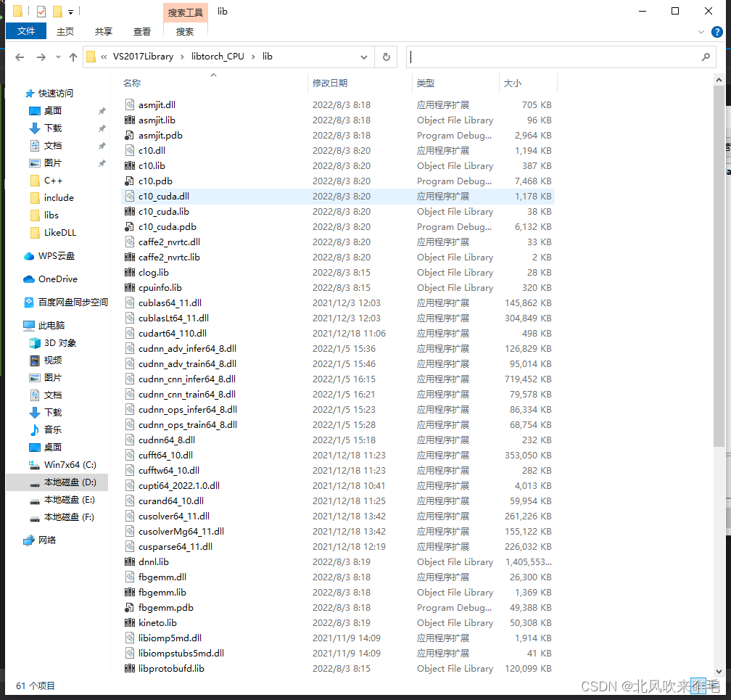This screenshot has height=700, width=731.
Task: Select the asmjit.pdb file icon
Action: [x=130, y=135]
